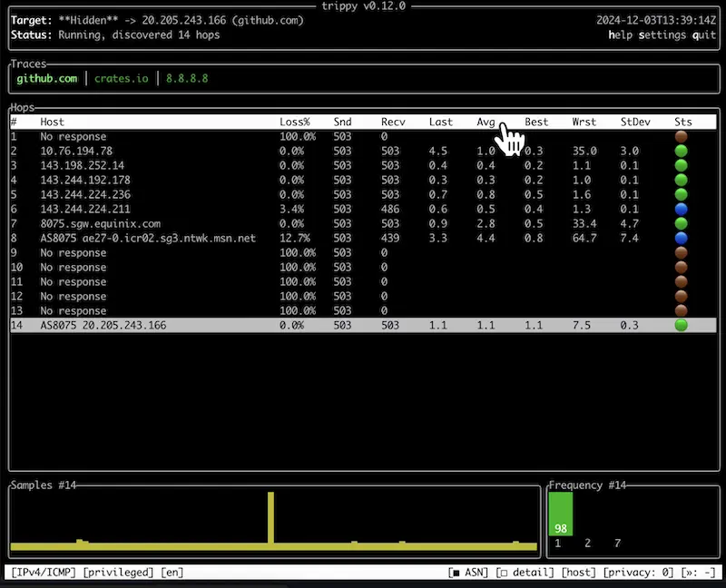Image resolution: width=726 pixels, height=588 pixels.
Task: Open help from the header
Action: (x=621, y=34)
